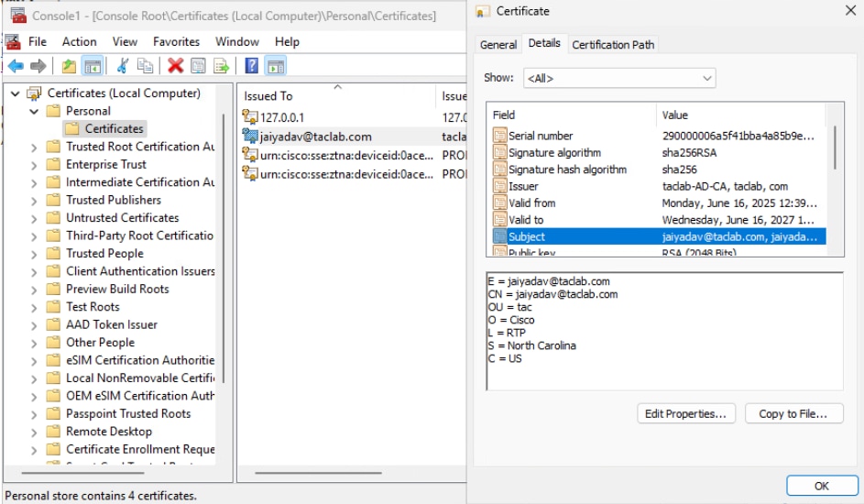Switch to the General tab
Screen dimensions: 864x504
tap(498, 45)
